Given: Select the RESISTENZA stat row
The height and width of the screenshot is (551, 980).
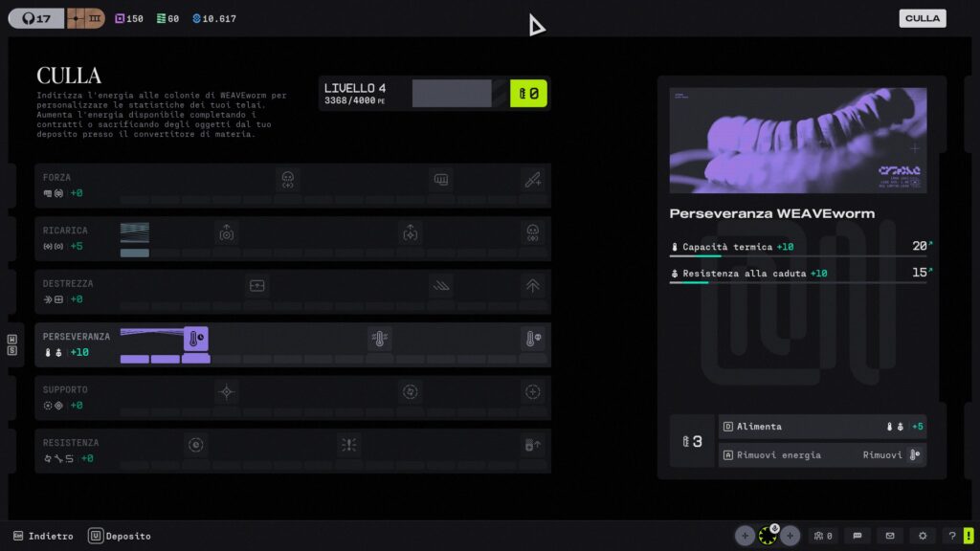Looking at the screenshot, I should (293, 452).
